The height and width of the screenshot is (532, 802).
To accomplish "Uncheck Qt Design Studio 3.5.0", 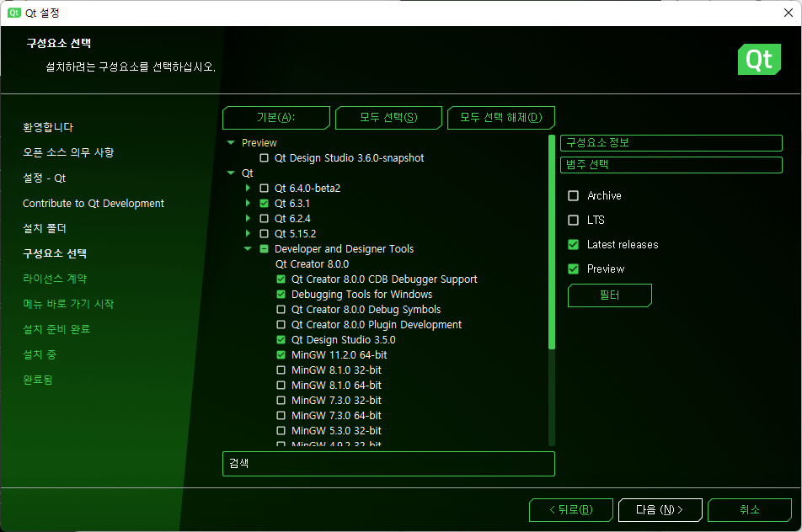I will pos(281,340).
